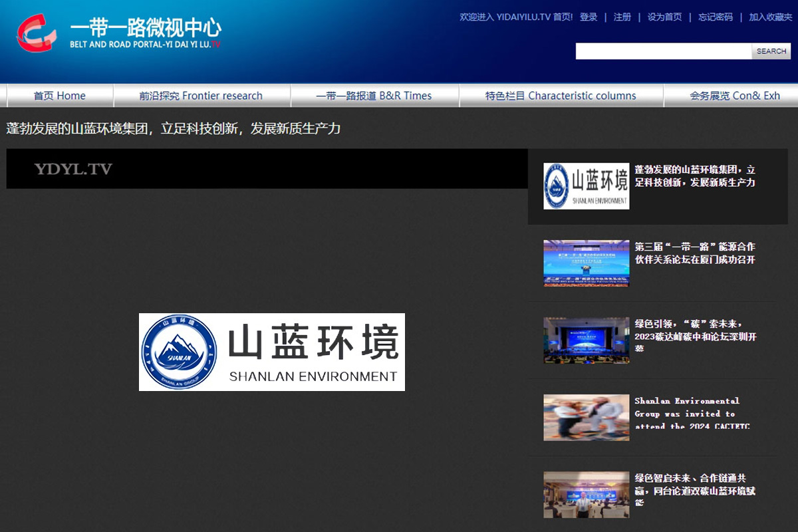This screenshot has width=798, height=532.
Task: Click the 加入收藏夹 add to favorites link
Action: coord(770,17)
